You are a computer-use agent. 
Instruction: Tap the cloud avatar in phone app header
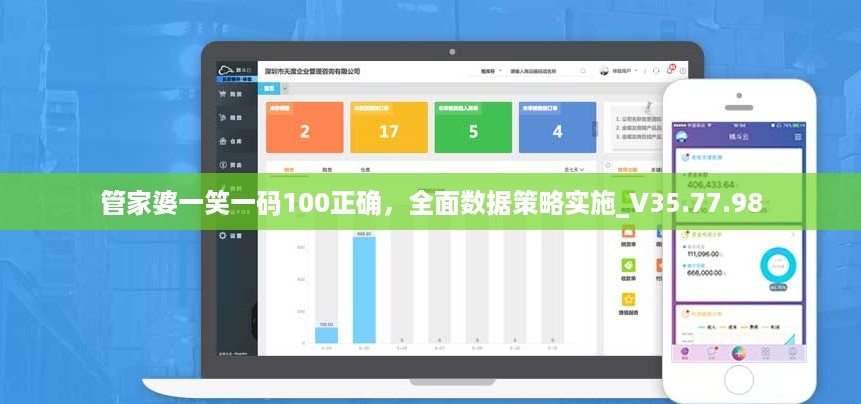tap(682, 137)
